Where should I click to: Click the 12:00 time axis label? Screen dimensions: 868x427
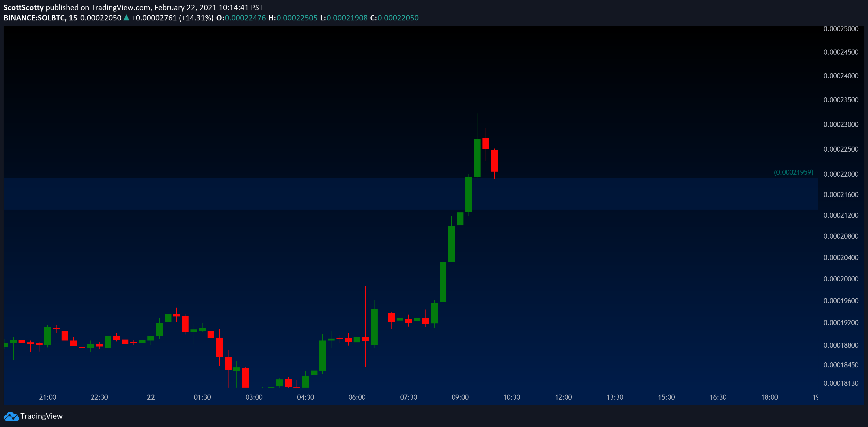tap(563, 397)
